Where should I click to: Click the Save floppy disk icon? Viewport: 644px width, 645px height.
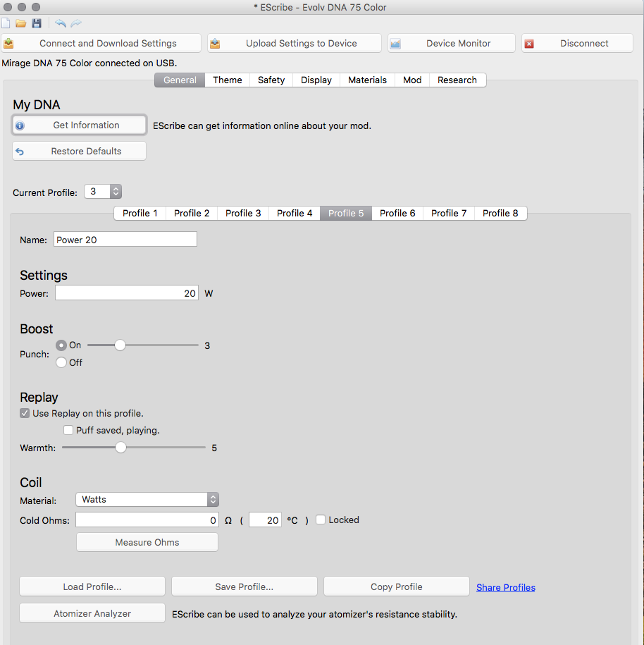[x=37, y=23]
